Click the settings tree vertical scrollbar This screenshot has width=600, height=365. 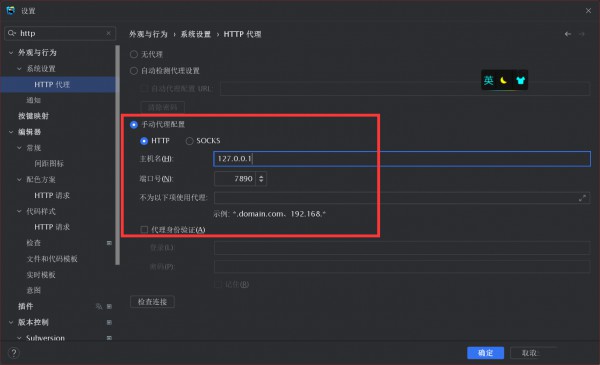coord(117,155)
